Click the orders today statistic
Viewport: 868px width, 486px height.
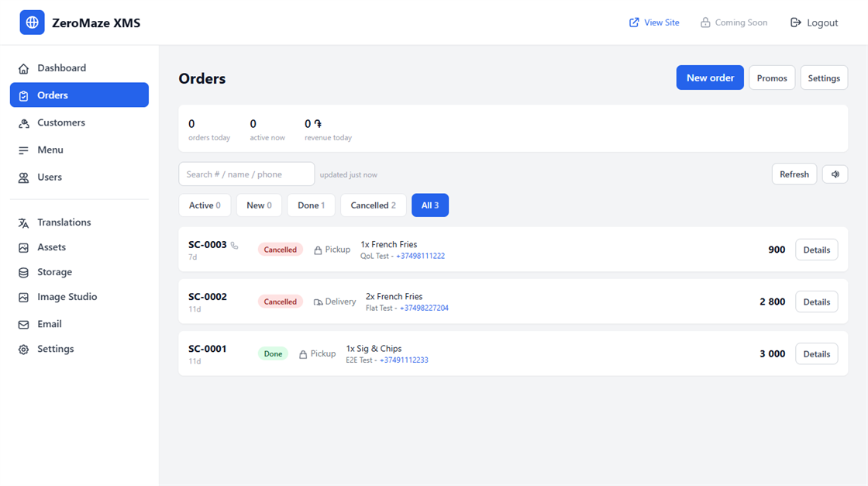click(x=209, y=130)
